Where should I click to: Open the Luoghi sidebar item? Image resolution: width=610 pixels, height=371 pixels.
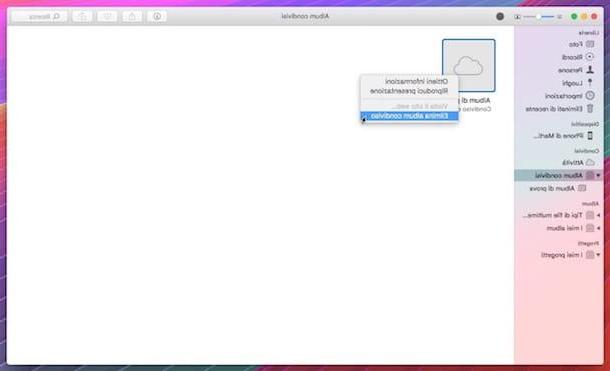(578, 83)
